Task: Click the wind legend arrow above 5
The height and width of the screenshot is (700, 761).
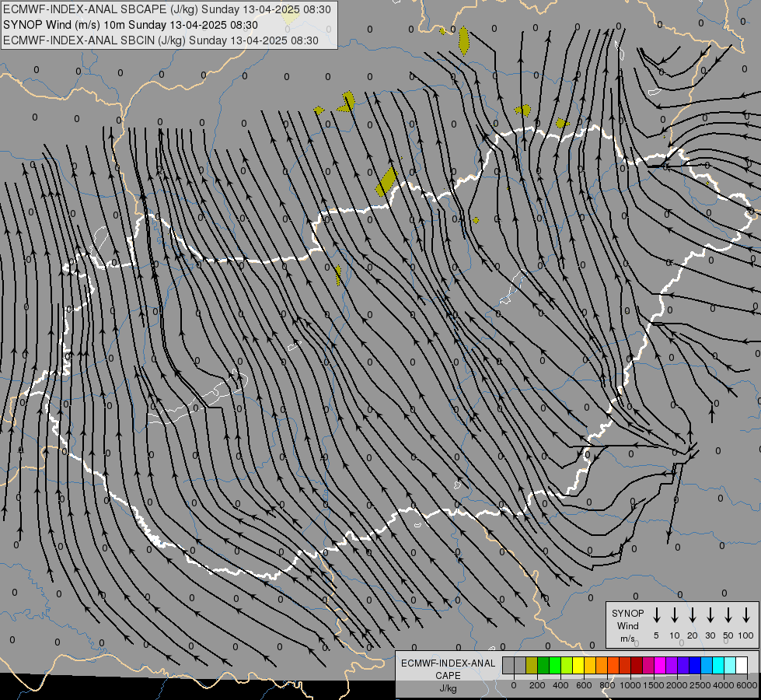Action: (x=656, y=615)
